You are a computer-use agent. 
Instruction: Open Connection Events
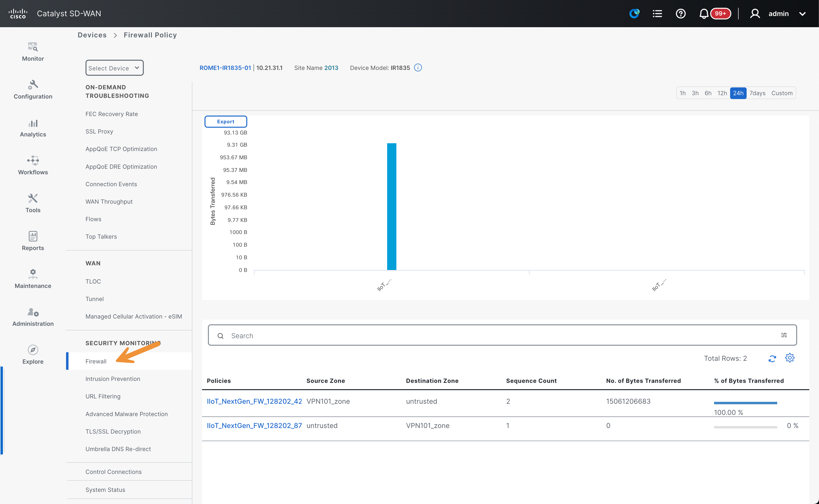point(111,184)
